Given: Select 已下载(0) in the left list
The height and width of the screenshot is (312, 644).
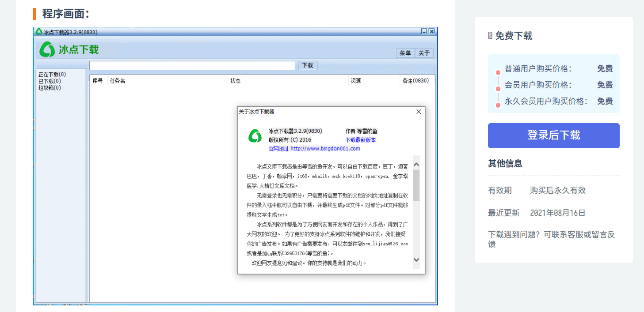Looking at the screenshot, I should [50, 81].
